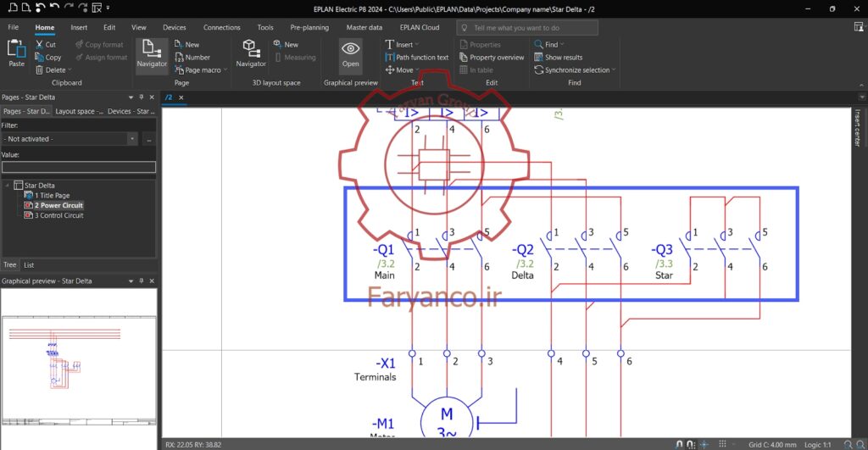Close the /2 page tab
The height and width of the screenshot is (450, 868).
pos(181,97)
